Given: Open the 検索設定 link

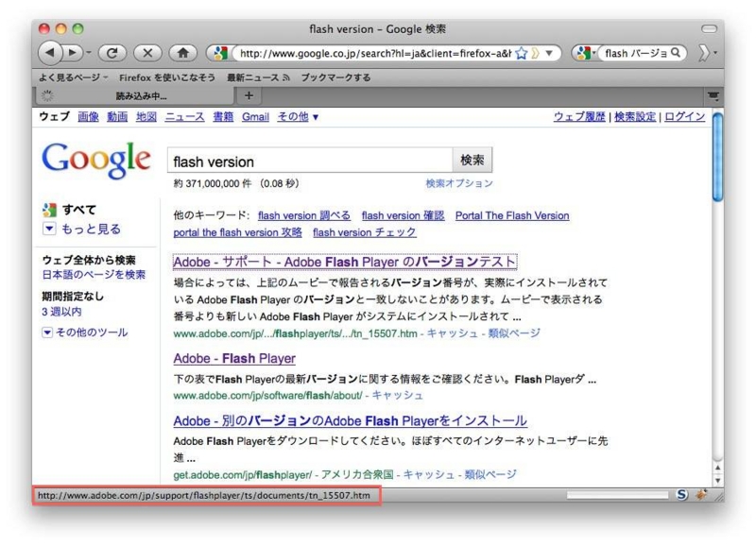Looking at the screenshot, I should (x=635, y=116).
